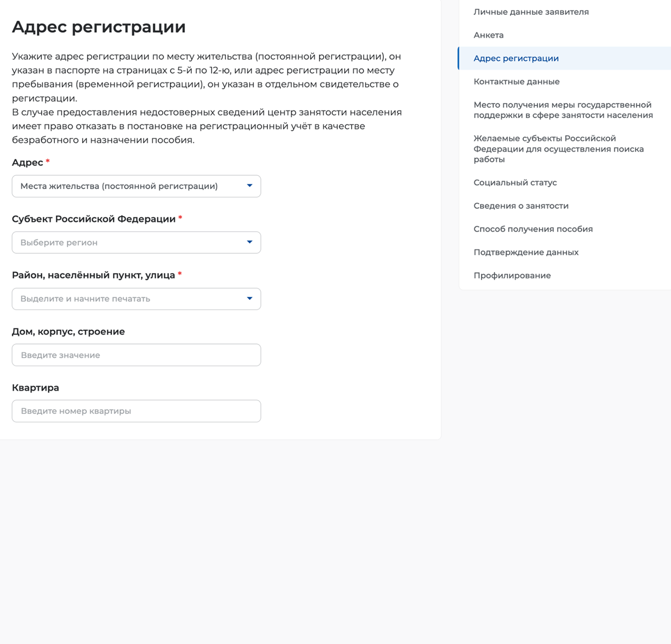Viewport: 671px width, 644px height.
Task: Go to Личные данные заявителя section
Action: [x=531, y=12]
